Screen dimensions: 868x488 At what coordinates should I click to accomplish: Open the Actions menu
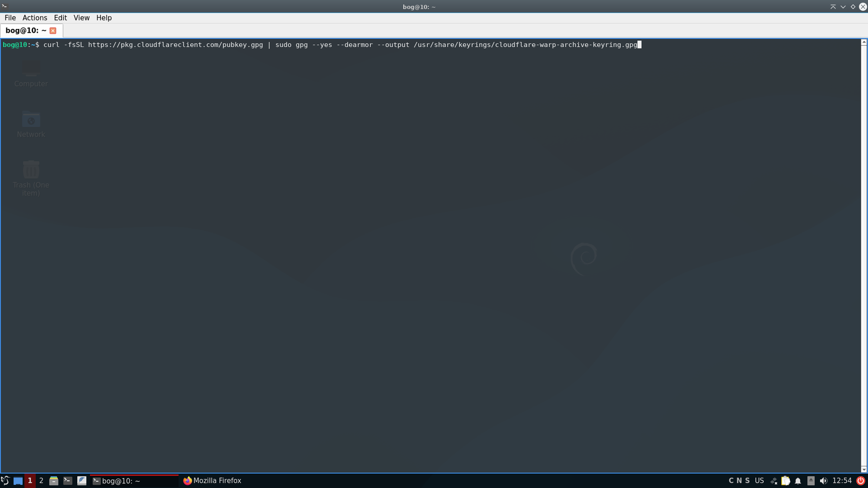click(34, 17)
